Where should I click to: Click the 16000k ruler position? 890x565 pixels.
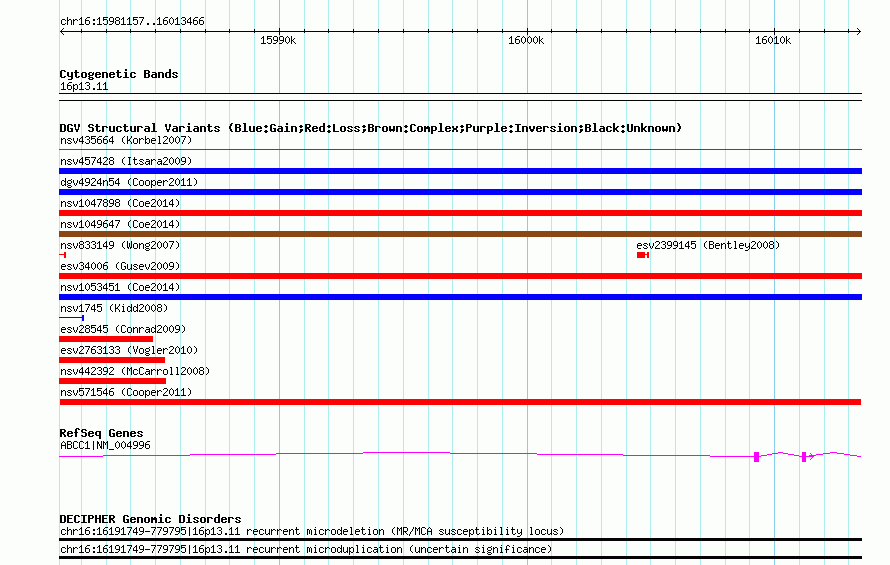click(x=526, y=40)
